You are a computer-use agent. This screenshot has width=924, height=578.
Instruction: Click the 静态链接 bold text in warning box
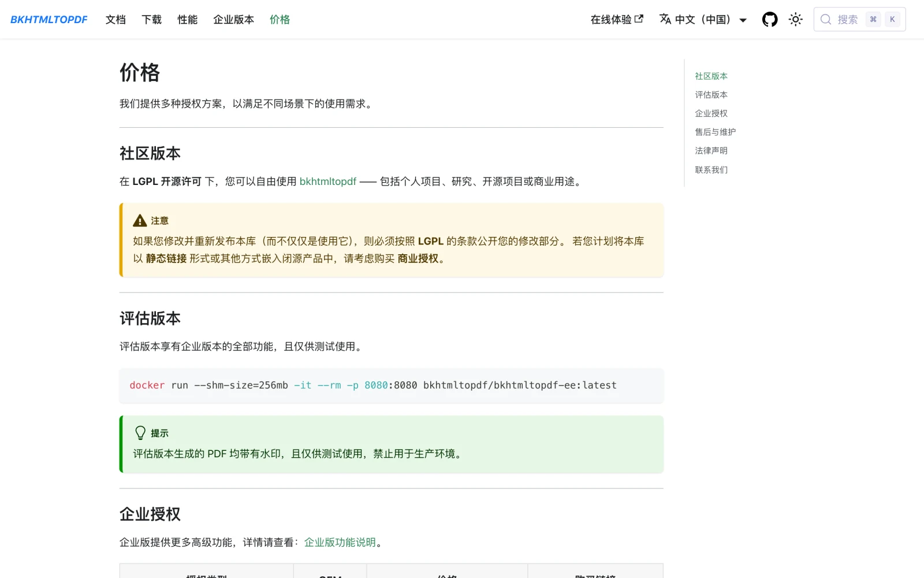tap(166, 259)
